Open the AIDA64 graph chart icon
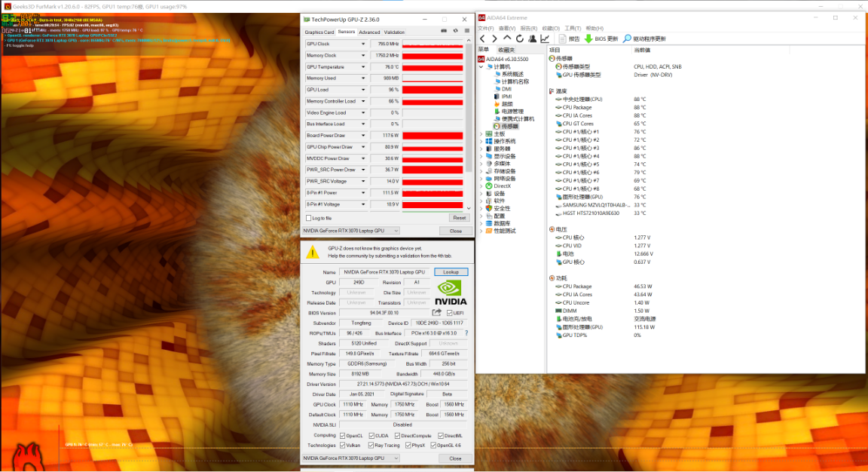Screen dimensions: 868x472 [545, 38]
